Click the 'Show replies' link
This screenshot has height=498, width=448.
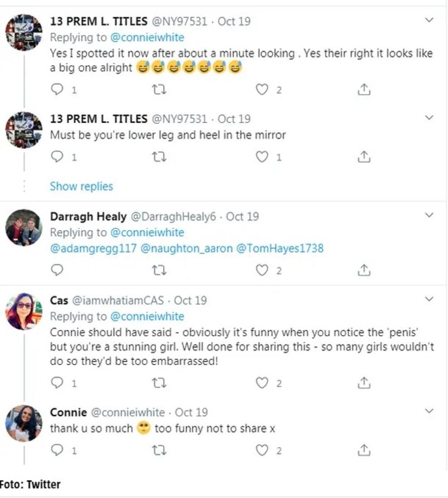[82, 186]
